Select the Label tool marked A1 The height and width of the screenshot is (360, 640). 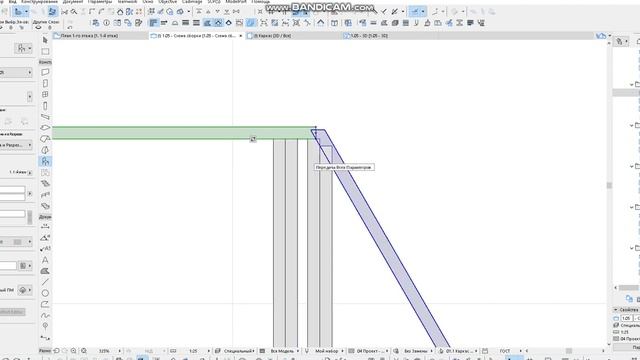tap(45, 249)
